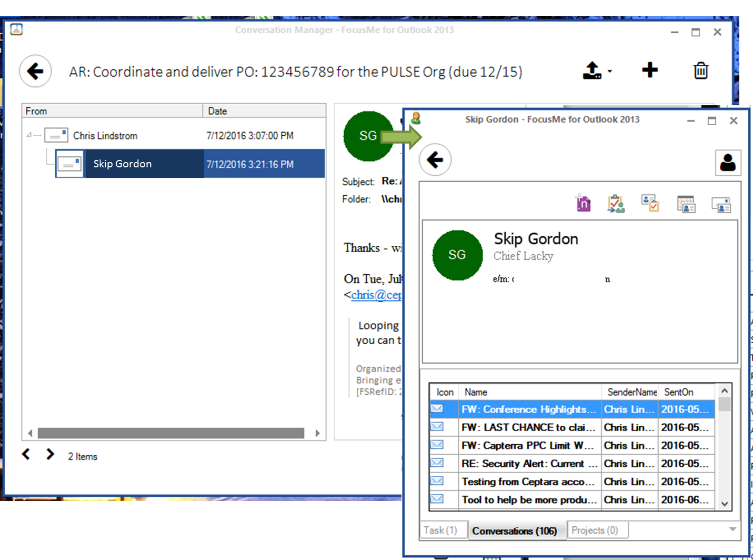Screen dimensions: 753x560
Task: Select the FW: LAST CHANCE to clai... row
Action: point(573,427)
